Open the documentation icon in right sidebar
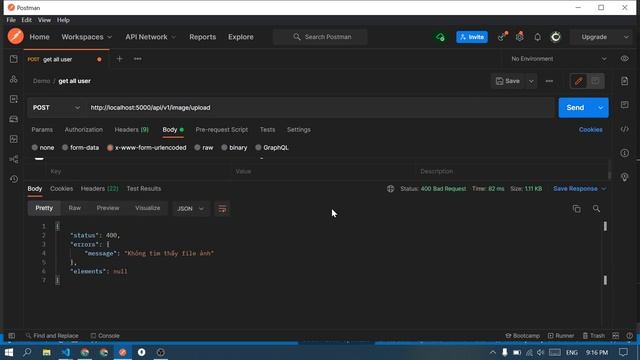This screenshot has width=640, height=360. click(x=624, y=81)
